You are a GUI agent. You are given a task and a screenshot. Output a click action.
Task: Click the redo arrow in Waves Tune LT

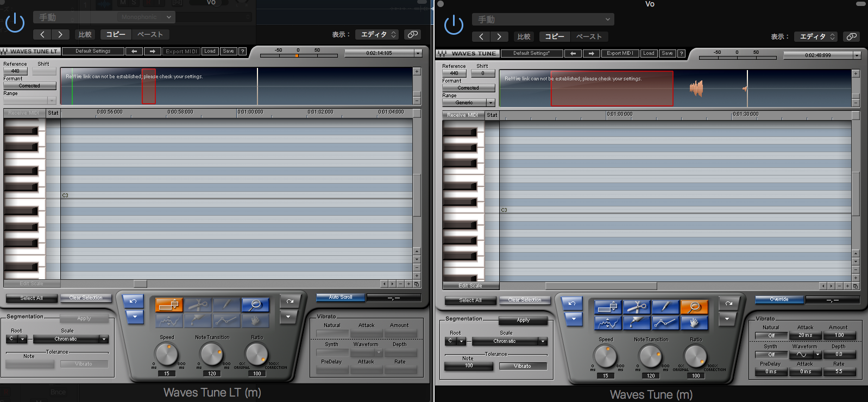click(x=290, y=301)
